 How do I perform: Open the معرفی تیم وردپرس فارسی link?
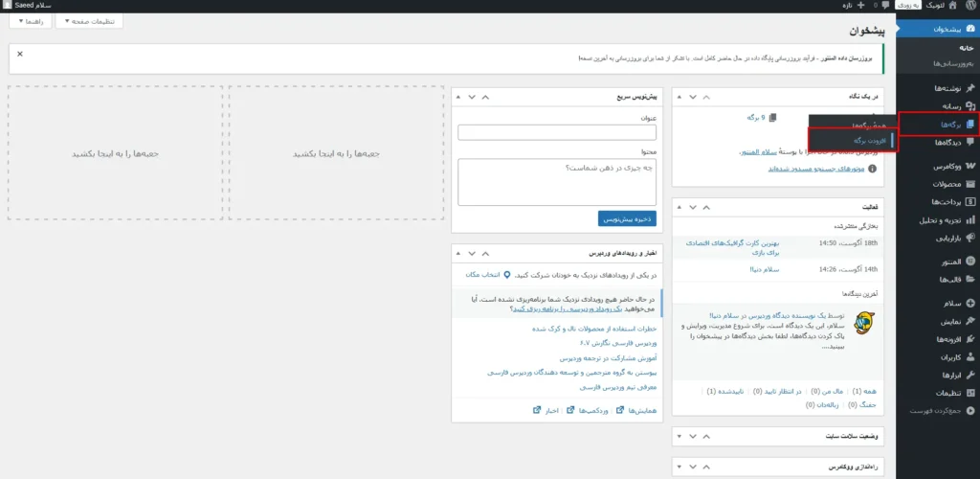tap(617, 387)
